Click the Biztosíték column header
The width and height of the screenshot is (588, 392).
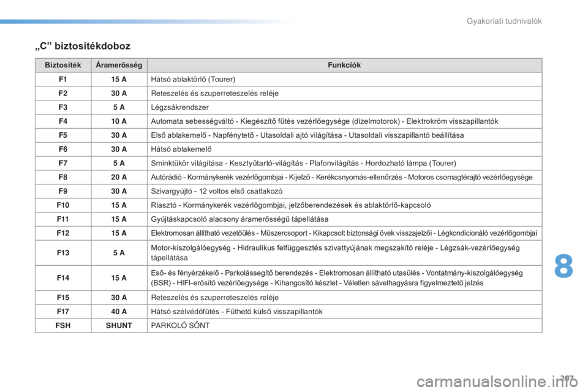tap(62, 65)
